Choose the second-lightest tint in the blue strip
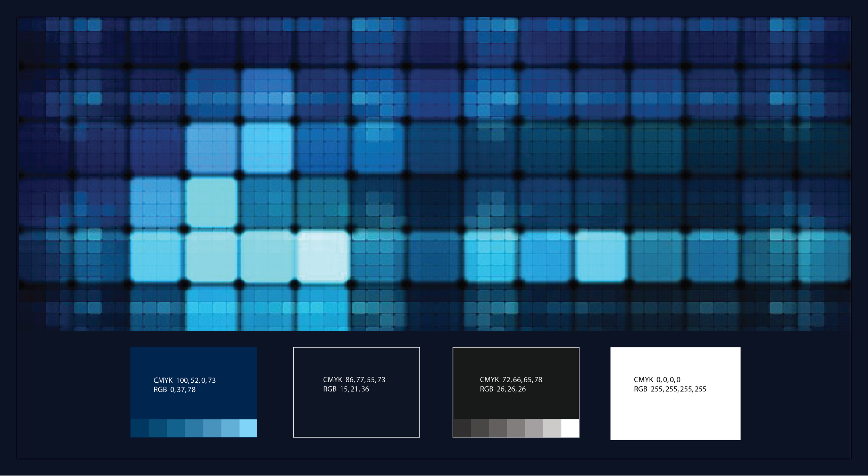The height and width of the screenshot is (476, 868). click(x=230, y=428)
